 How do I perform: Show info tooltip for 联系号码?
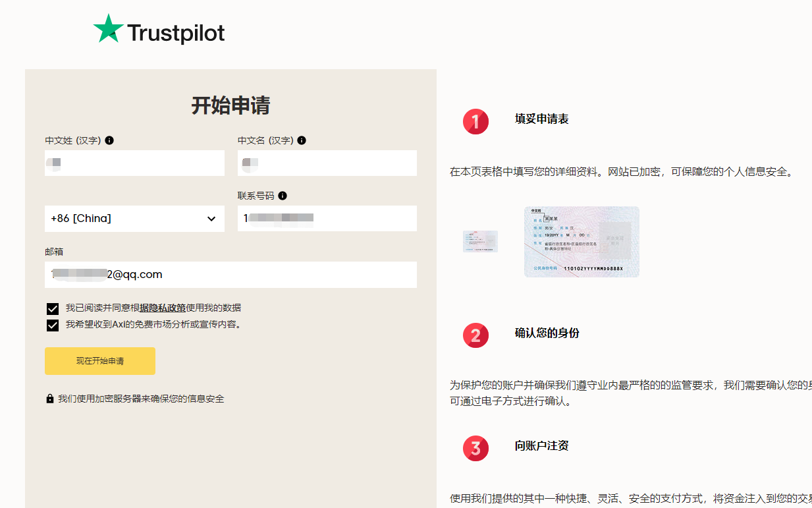pos(283,196)
